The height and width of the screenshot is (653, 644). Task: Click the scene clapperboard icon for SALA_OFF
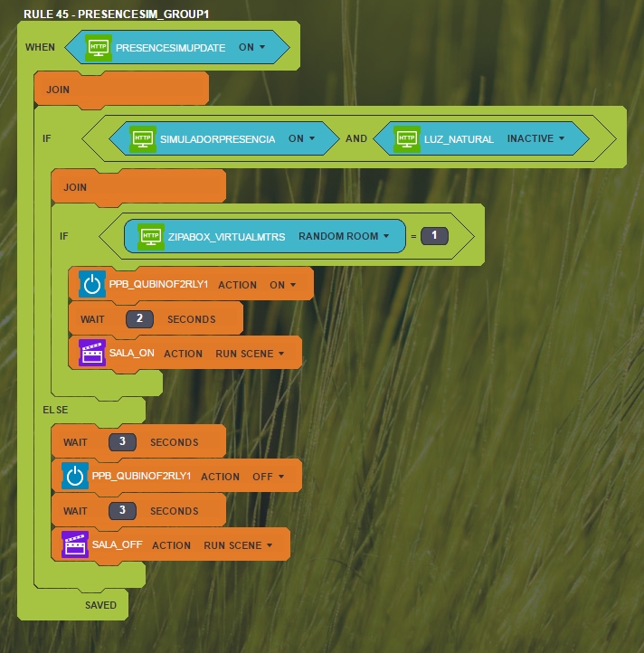point(75,545)
